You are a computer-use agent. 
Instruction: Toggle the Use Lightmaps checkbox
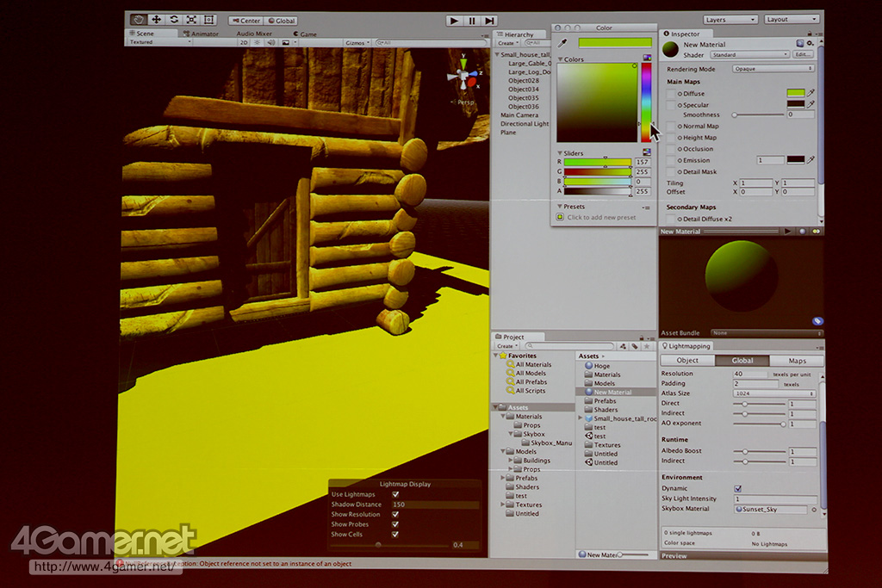click(x=395, y=494)
